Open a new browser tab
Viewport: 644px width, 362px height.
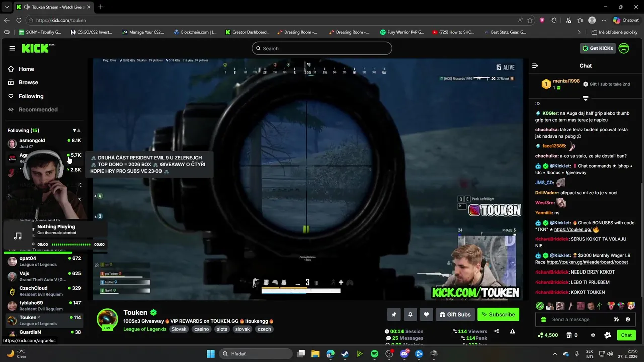point(100,7)
